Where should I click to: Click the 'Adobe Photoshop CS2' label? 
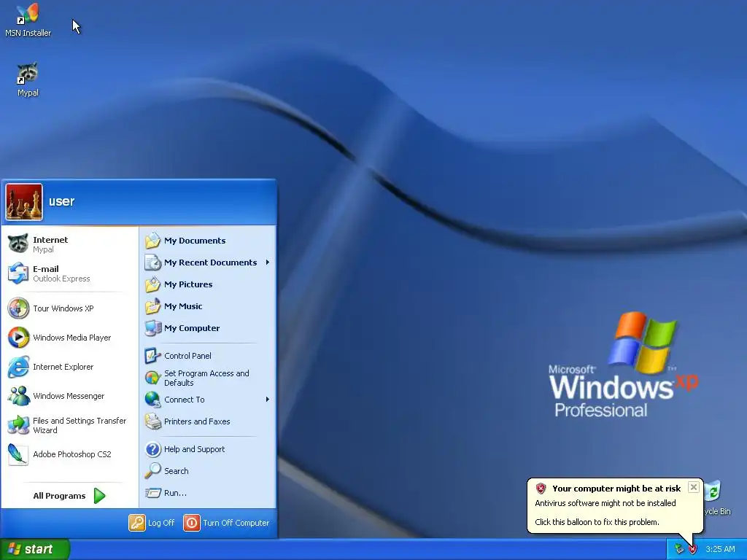[72, 454]
